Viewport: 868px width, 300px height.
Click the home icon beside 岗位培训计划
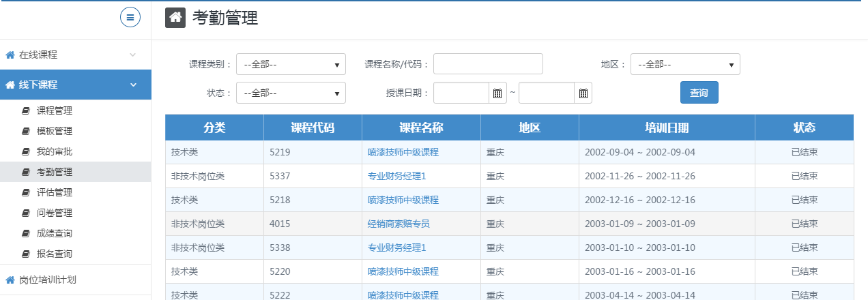(x=10, y=280)
